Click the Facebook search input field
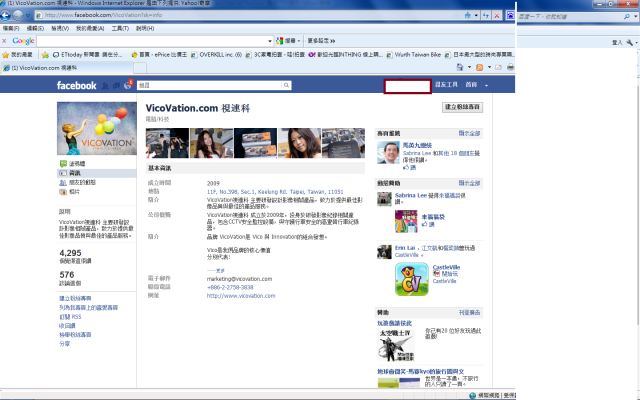Image resolution: width=640 pixels, height=400 pixels. pos(209,85)
